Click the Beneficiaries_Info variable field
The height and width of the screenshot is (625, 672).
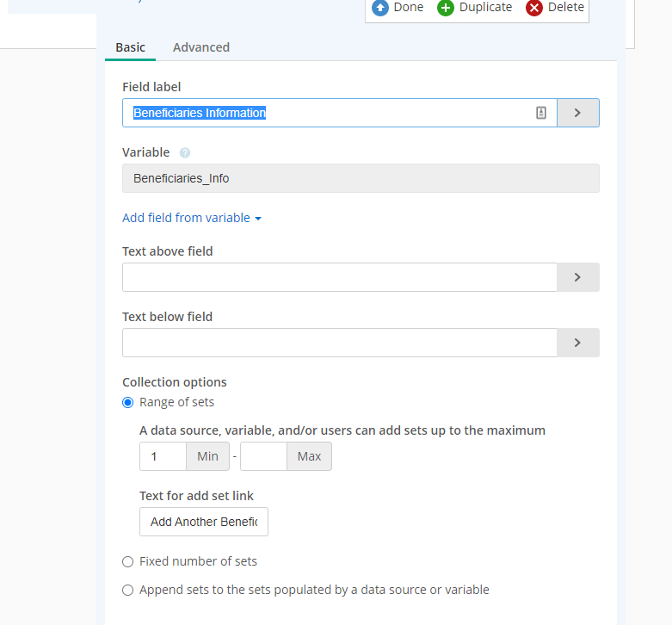coord(361,178)
